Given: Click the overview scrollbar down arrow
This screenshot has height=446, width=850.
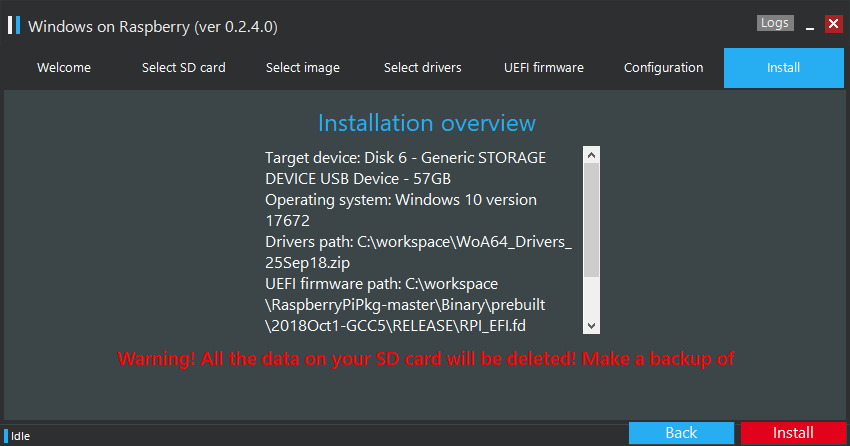Looking at the screenshot, I should 591,326.
